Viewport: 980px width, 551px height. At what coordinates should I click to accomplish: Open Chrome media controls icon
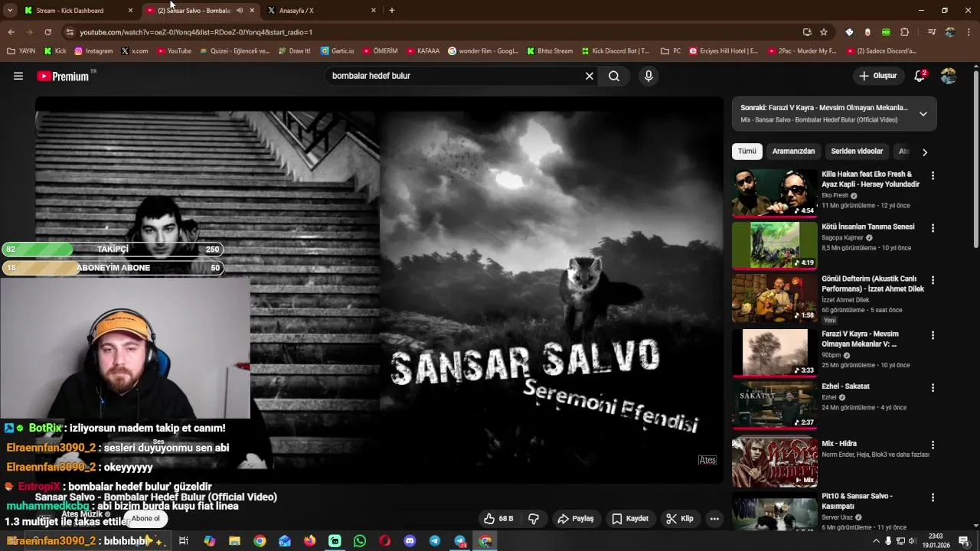pyautogui.click(x=932, y=32)
